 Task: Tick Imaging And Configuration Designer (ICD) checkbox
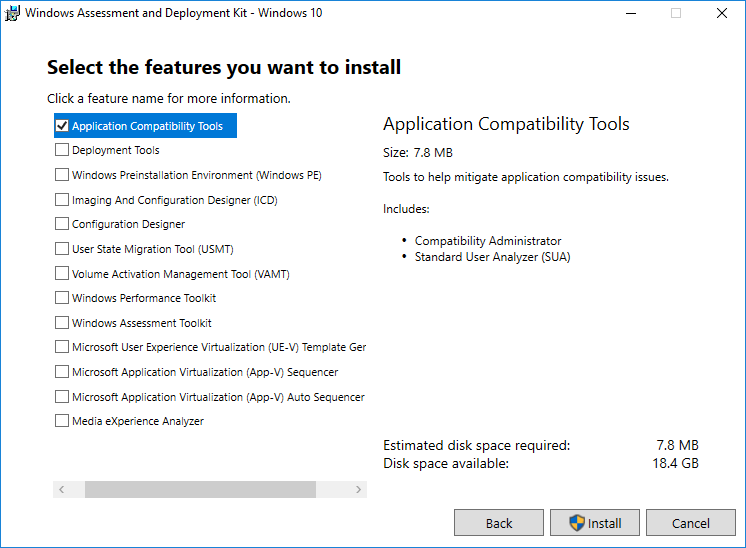pyautogui.click(x=62, y=200)
